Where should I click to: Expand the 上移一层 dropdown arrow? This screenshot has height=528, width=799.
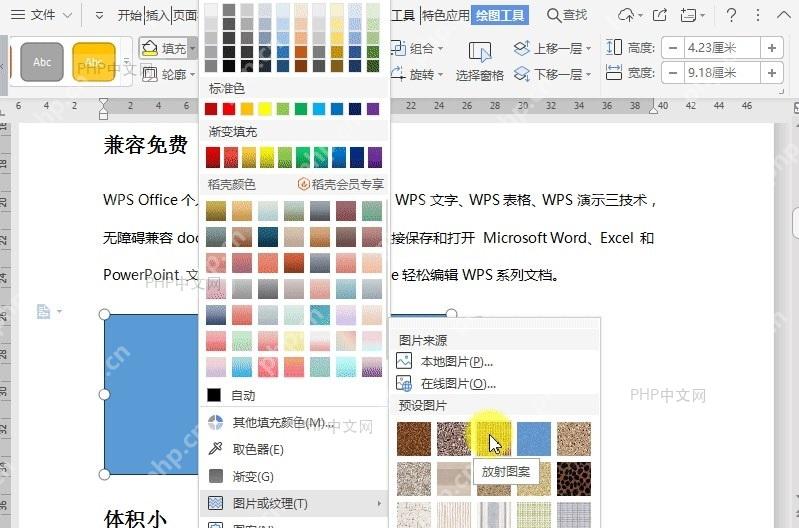tap(589, 48)
